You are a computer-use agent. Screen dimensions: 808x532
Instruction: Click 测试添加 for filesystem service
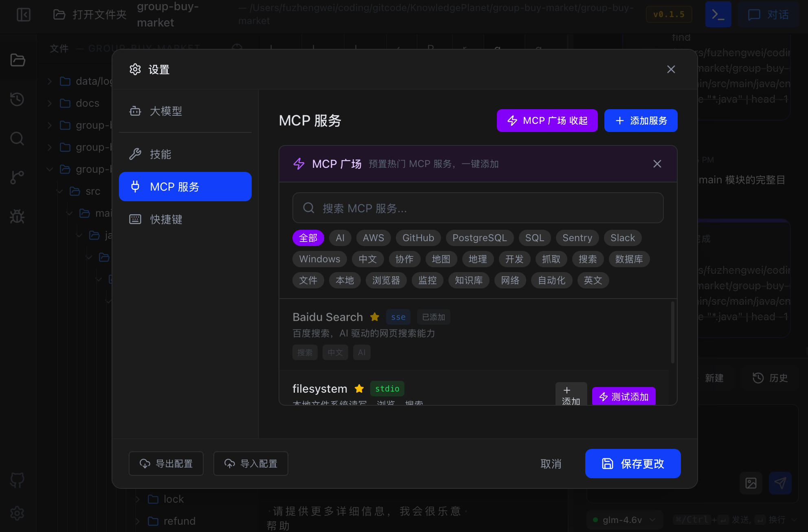(x=624, y=396)
